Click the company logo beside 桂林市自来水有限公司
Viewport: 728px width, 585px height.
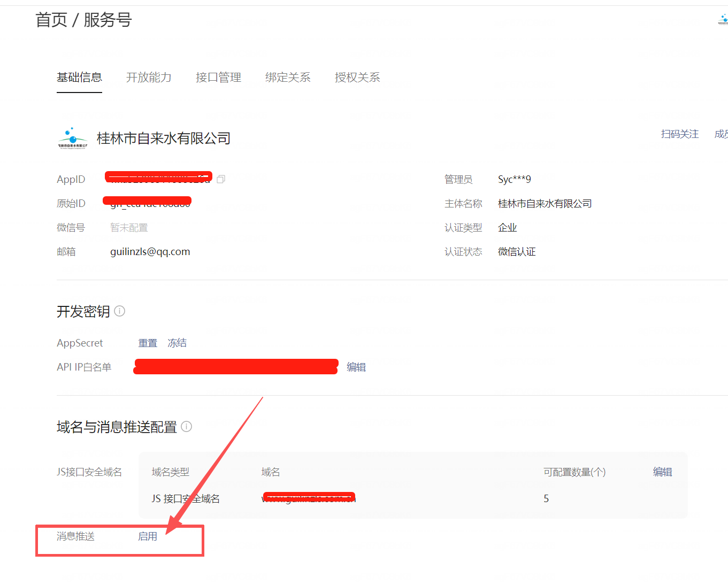73,138
